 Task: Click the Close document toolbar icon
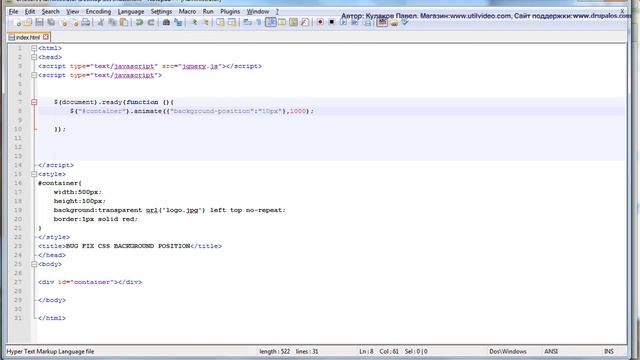(63, 22)
